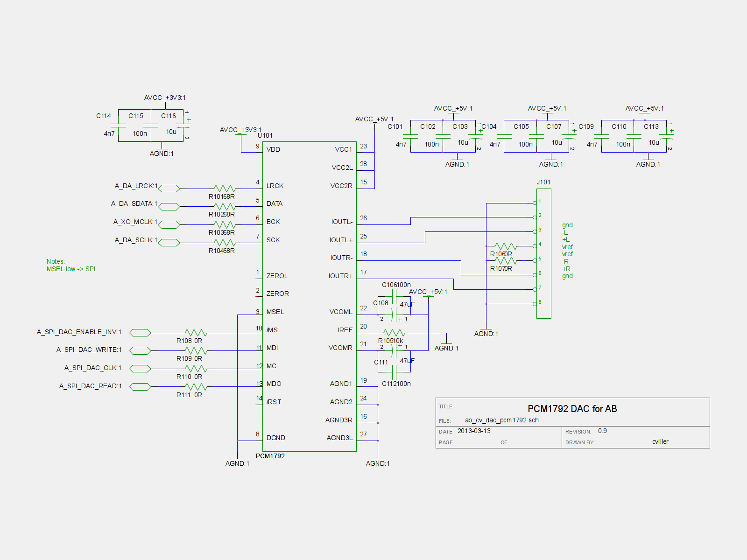
Task: Select resistor R109 0R symbol
Action: tap(196, 350)
